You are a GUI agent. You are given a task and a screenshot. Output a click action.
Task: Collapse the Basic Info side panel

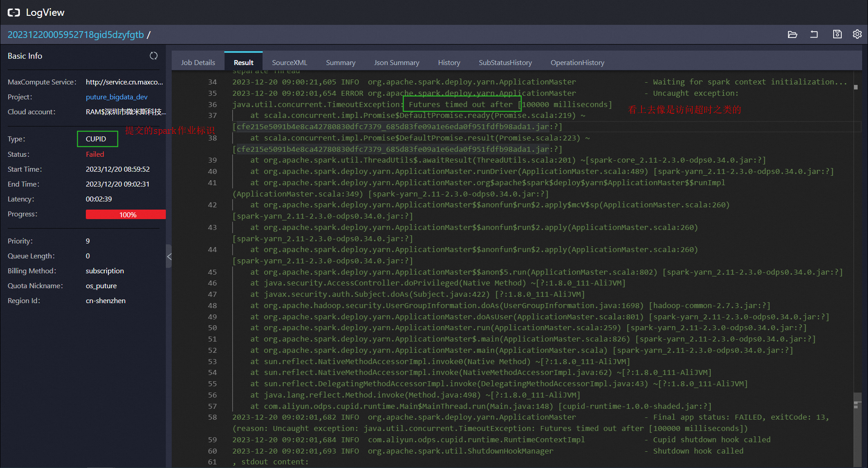pyautogui.click(x=169, y=257)
